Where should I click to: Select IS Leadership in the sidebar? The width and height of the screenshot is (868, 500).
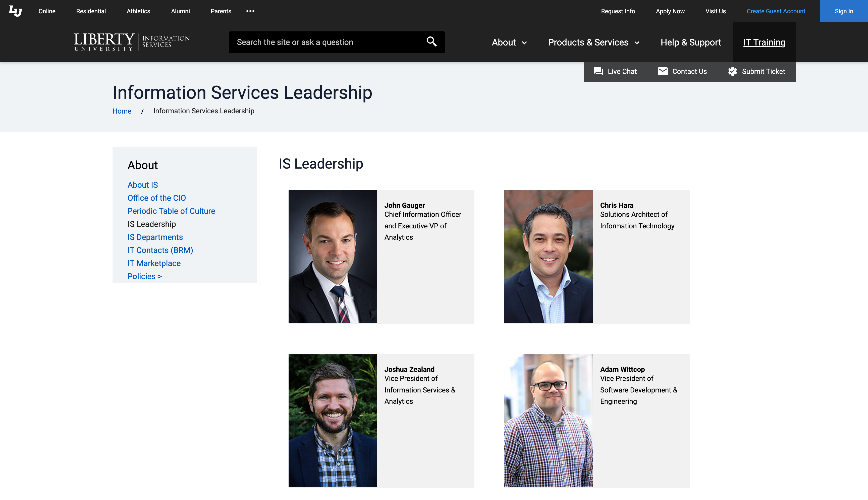click(x=152, y=224)
